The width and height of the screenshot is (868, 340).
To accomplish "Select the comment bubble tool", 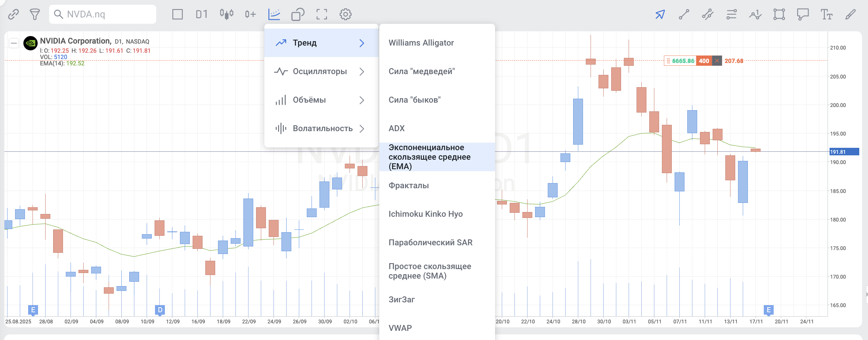I will pyautogui.click(x=803, y=15).
